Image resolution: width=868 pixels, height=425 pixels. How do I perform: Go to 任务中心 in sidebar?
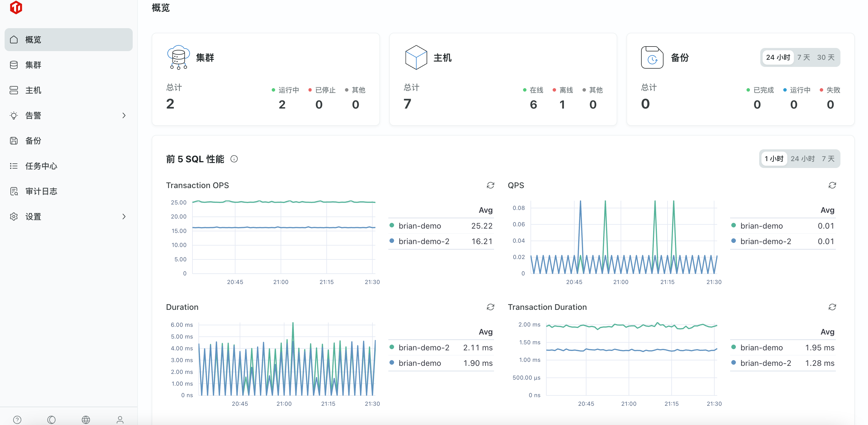coord(41,166)
